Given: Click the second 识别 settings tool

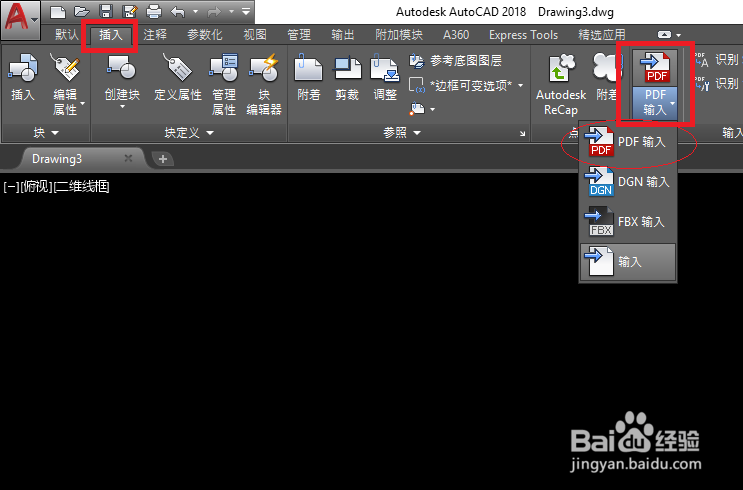Looking at the screenshot, I should tap(717, 84).
